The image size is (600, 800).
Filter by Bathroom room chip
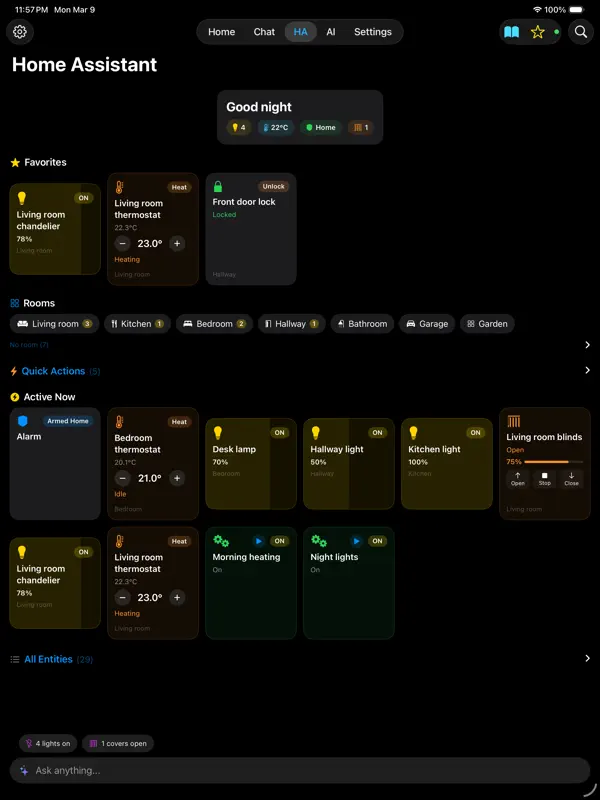362,323
